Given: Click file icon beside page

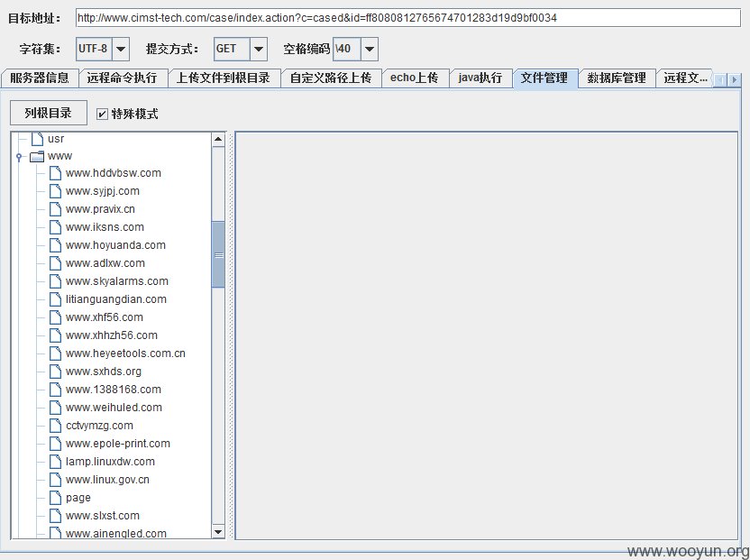Looking at the screenshot, I should [x=56, y=498].
